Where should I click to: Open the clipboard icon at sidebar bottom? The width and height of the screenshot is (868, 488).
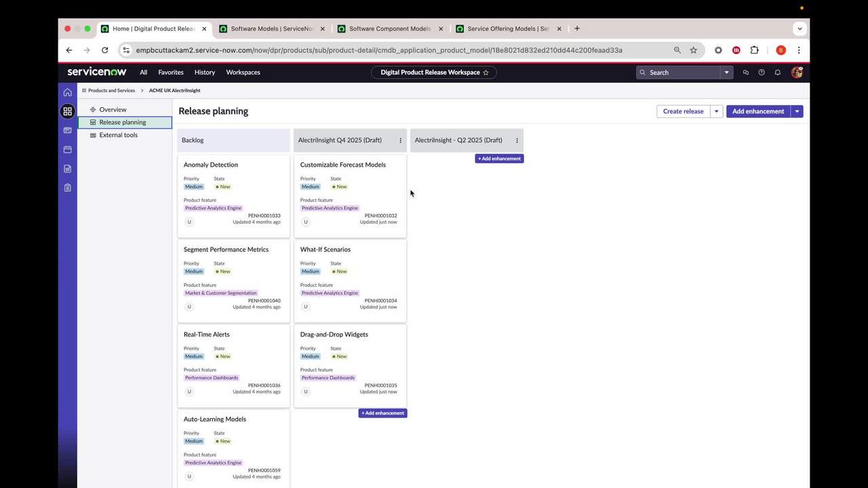coord(67,187)
